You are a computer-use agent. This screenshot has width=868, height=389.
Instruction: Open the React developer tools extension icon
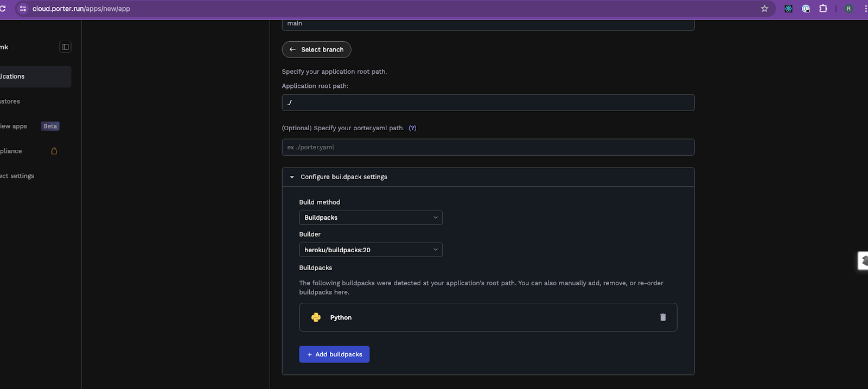[789, 9]
